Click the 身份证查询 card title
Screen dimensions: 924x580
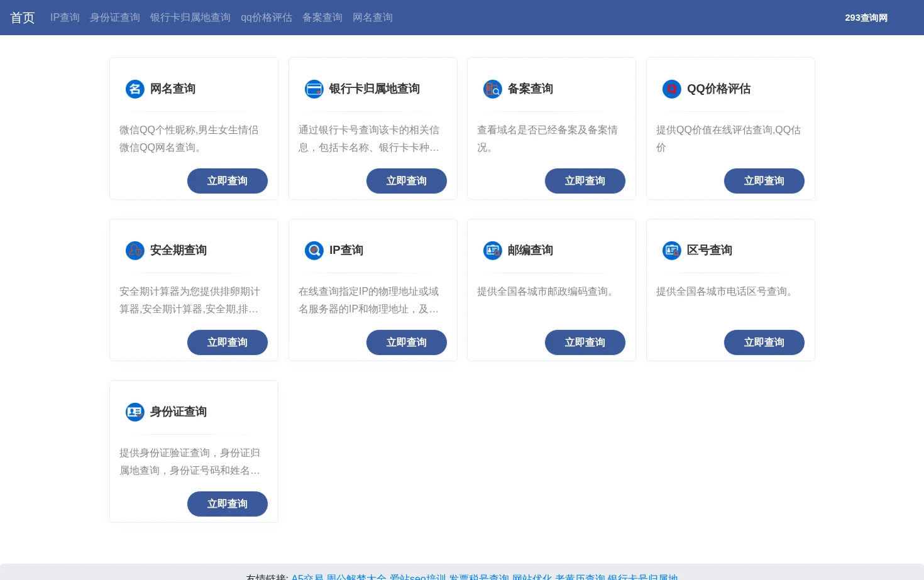[179, 412]
